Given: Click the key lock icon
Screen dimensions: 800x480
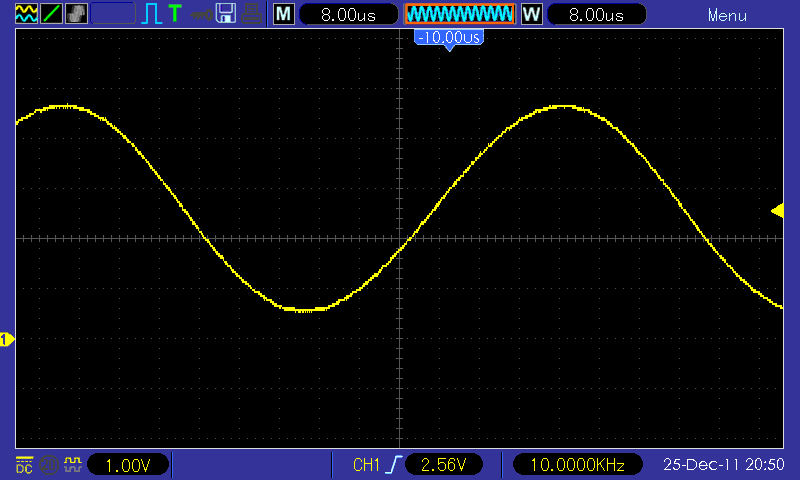Looking at the screenshot, I should [201, 14].
